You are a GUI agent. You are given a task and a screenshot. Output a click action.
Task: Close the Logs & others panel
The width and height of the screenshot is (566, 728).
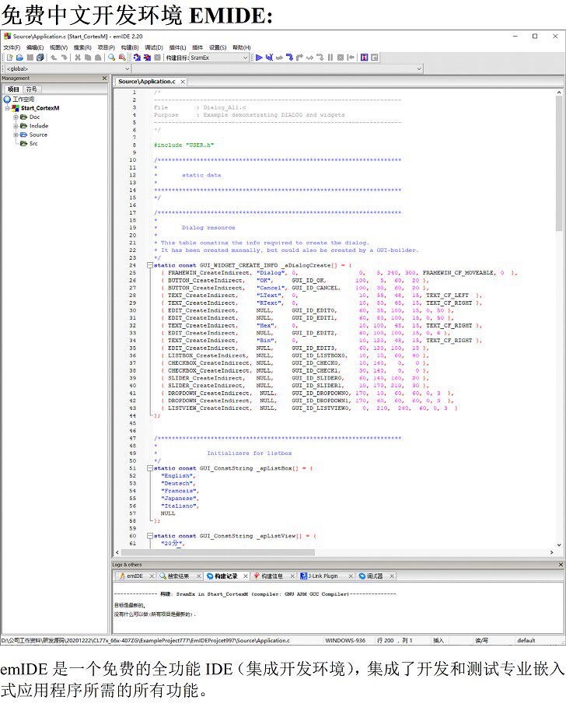(561, 565)
